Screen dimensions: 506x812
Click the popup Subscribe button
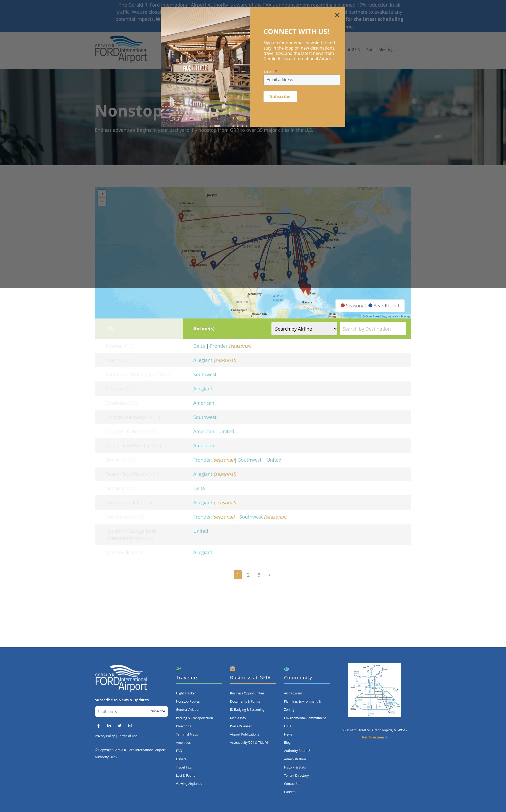click(280, 96)
